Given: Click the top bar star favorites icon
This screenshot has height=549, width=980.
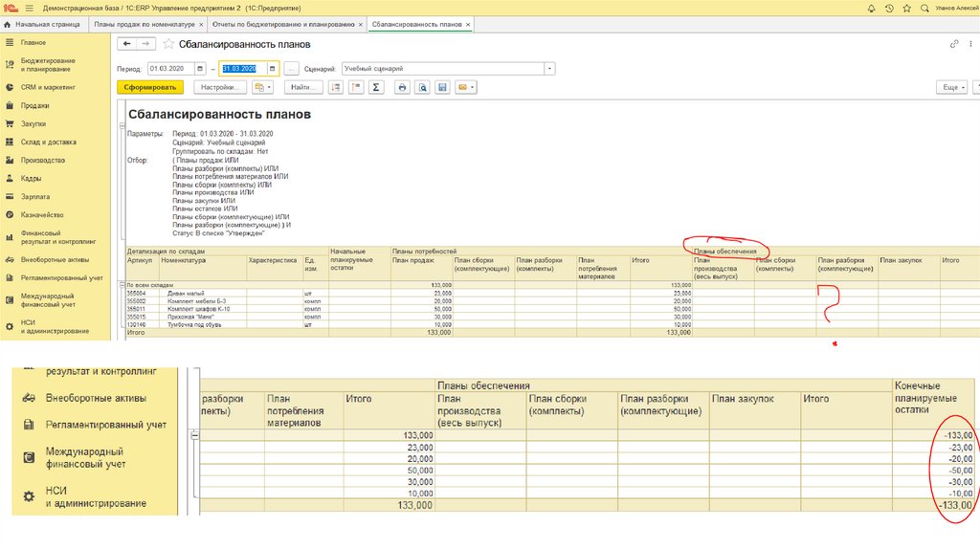Looking at the screenshot, I should click(x=909, y=8).
